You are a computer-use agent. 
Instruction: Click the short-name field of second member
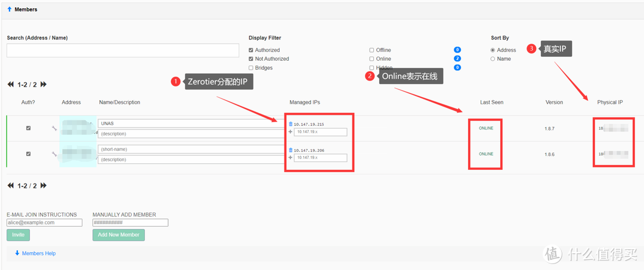[x=188, y=149]
